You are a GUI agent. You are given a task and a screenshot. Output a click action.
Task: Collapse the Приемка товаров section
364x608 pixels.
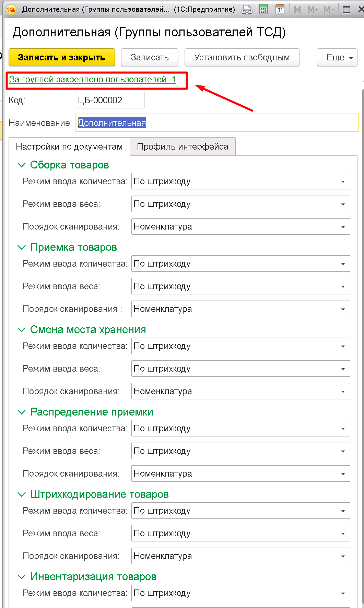click(x=22, y=247)
